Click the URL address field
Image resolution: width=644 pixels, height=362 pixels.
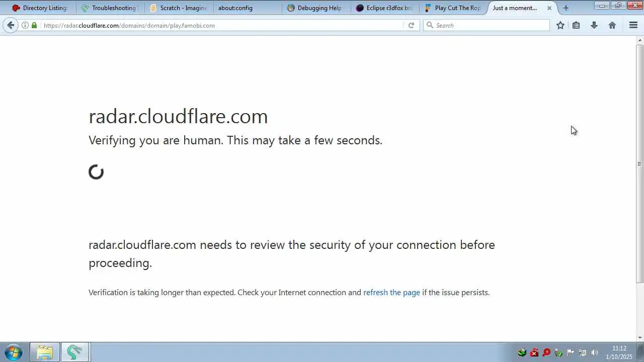click(x=223, y=25)
